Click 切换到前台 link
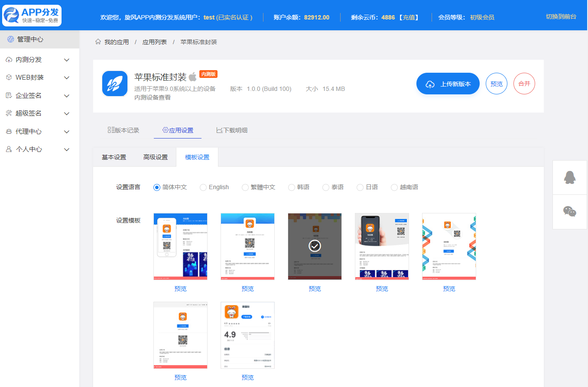This screenshot has height=387, width=588. point(561,17)
